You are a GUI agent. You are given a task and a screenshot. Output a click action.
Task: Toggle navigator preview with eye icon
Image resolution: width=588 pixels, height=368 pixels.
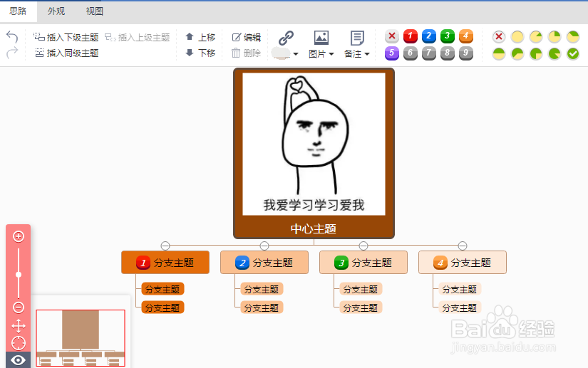point(18,360)
